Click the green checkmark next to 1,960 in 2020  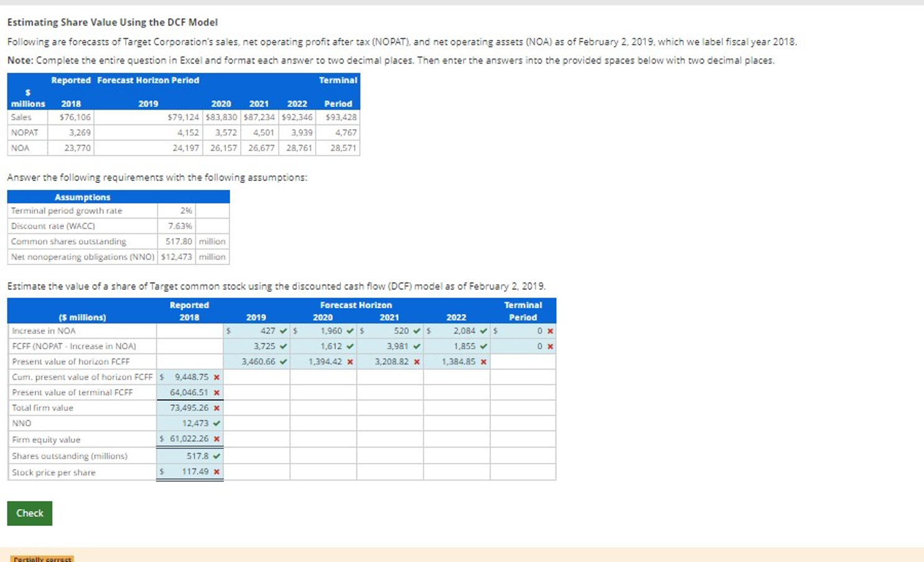349,330
